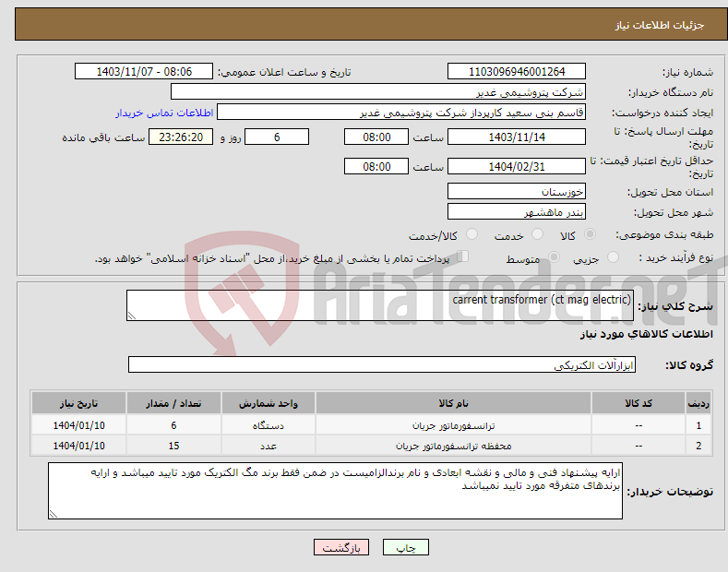Click the بازگشت back button

pyautogui.click(x=341, y=548)
